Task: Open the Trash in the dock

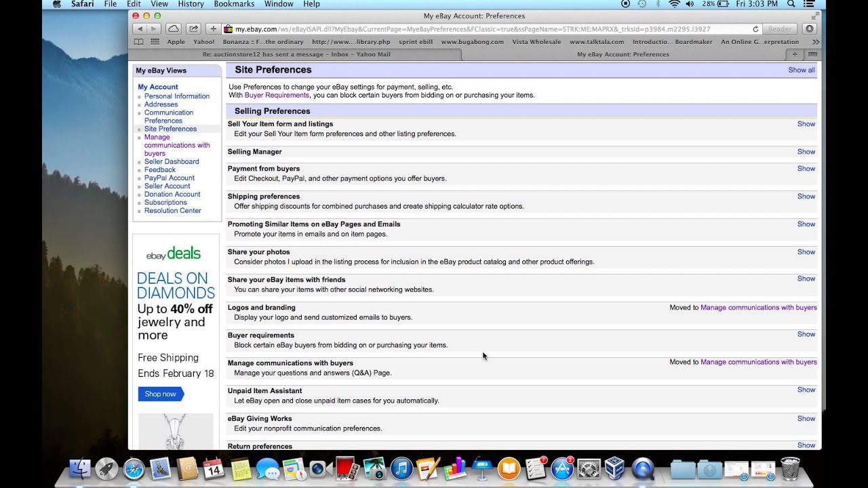Action: click(x=790, y=468)
